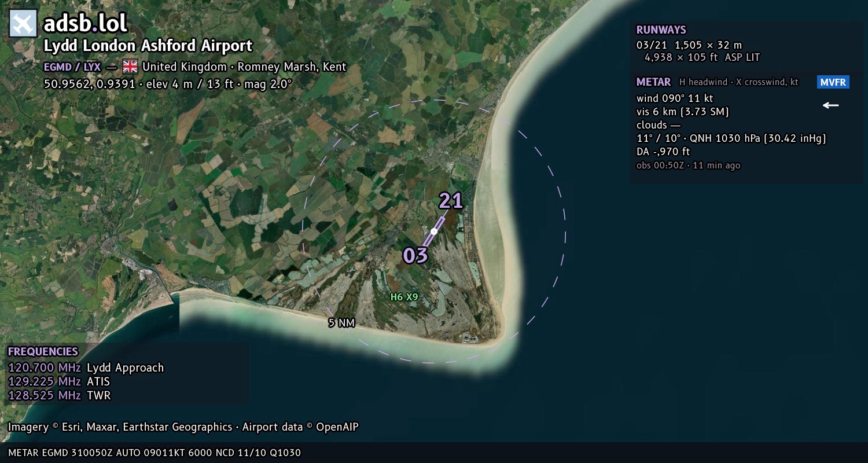This screenshot has height=463, width=868.
Task: Click the QNH 1030 hPa temperature line
Action: [731, 138]
